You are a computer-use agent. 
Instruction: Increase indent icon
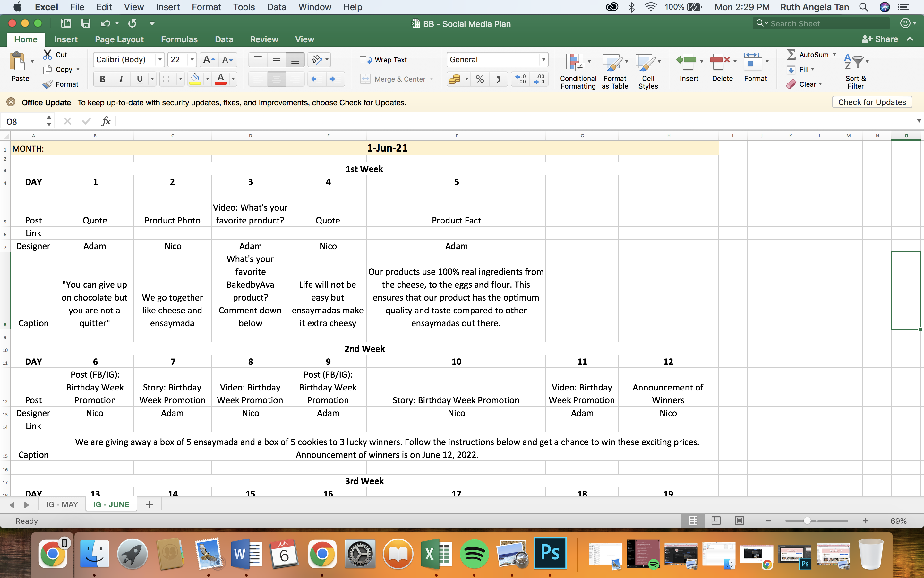(336, 79)
